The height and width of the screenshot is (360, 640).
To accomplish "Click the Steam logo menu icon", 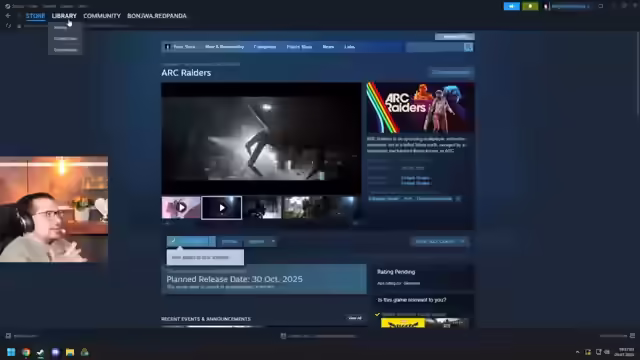I will [8, 6].
